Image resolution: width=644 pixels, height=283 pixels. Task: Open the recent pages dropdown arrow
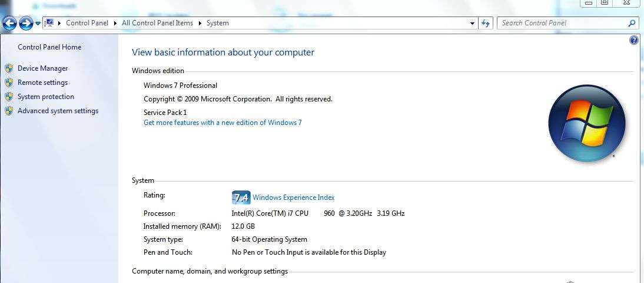38,24
